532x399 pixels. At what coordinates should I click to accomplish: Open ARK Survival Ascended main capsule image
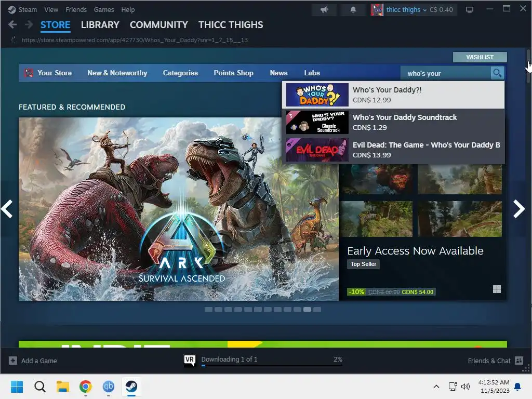179,209
